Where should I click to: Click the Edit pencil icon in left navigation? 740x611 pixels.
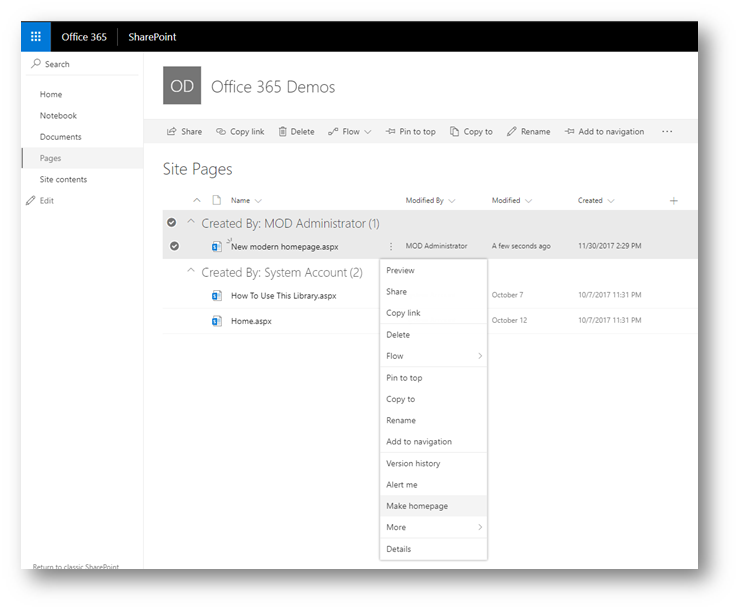[31, 201]
